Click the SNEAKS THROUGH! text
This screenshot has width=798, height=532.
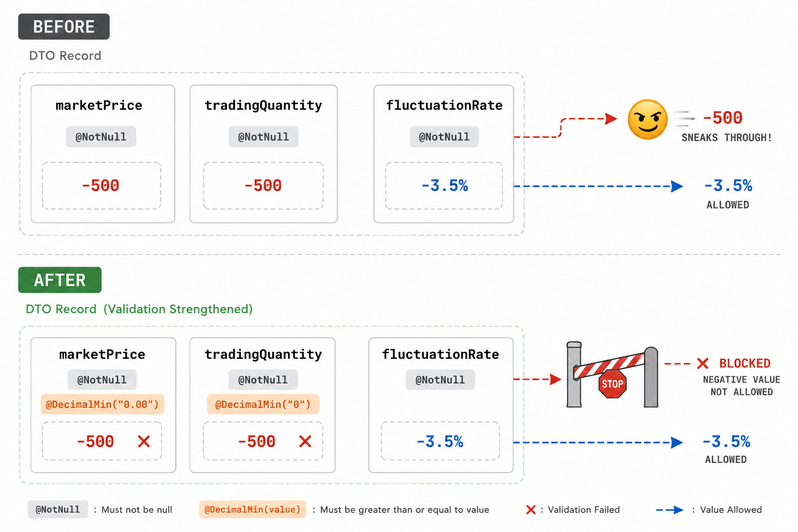click(726, 138)
